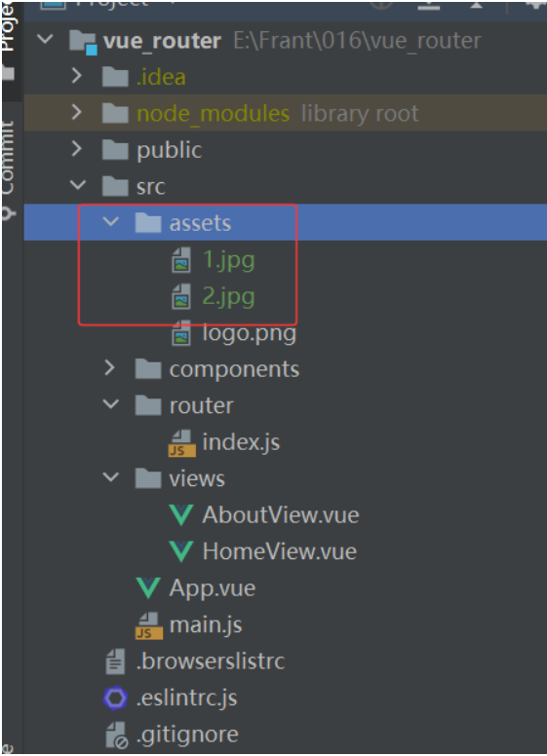Click the components folder icon

[x=148, y=369]
